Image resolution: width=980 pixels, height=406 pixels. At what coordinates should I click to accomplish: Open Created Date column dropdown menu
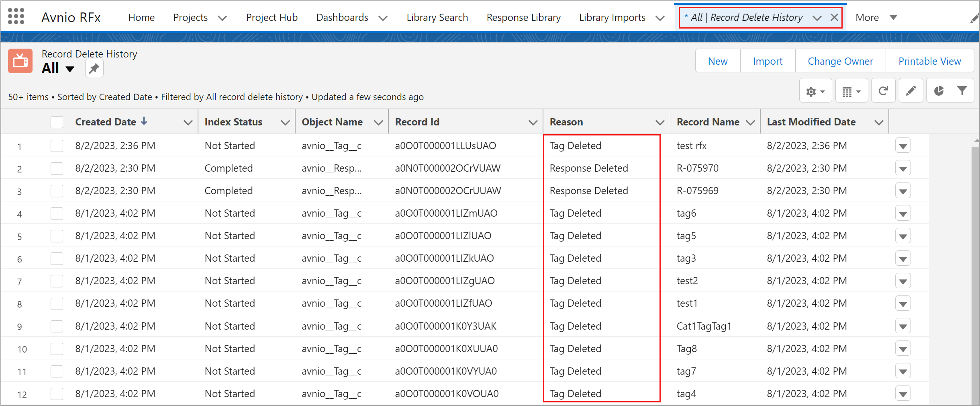pos(188,123)
